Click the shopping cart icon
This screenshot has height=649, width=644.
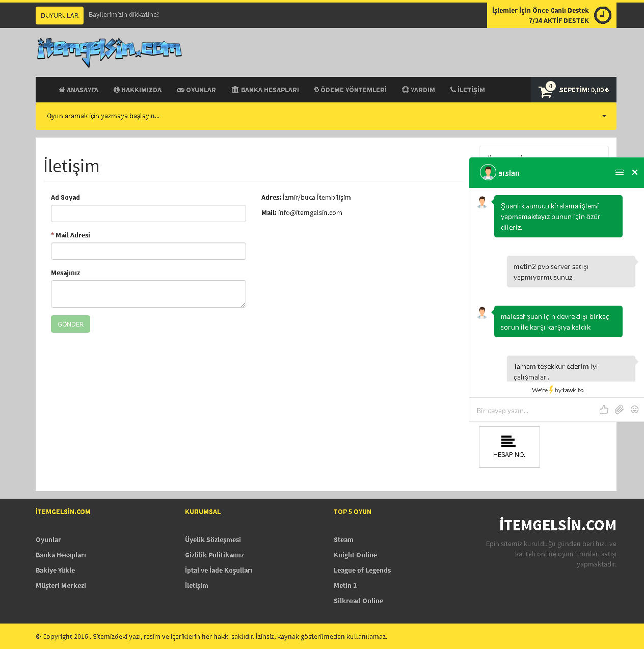pos(545,91)
